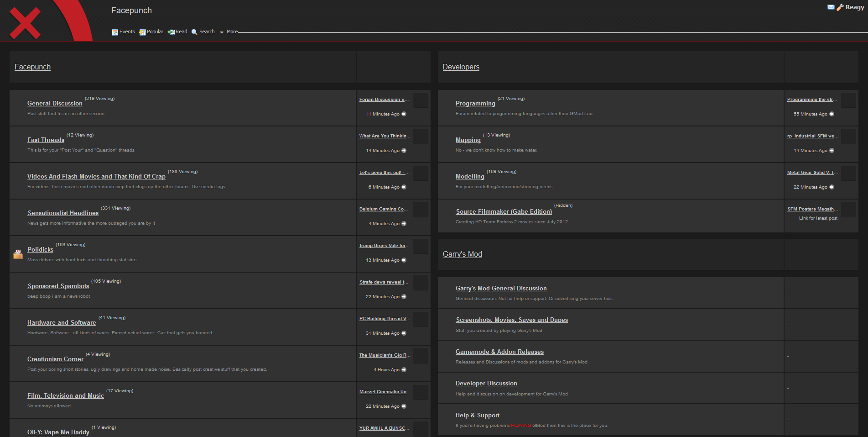Image resolution: width=868 pixels, height=437 pixels.
Task: Open the Programming forum
Action: [x=475, y=103]
